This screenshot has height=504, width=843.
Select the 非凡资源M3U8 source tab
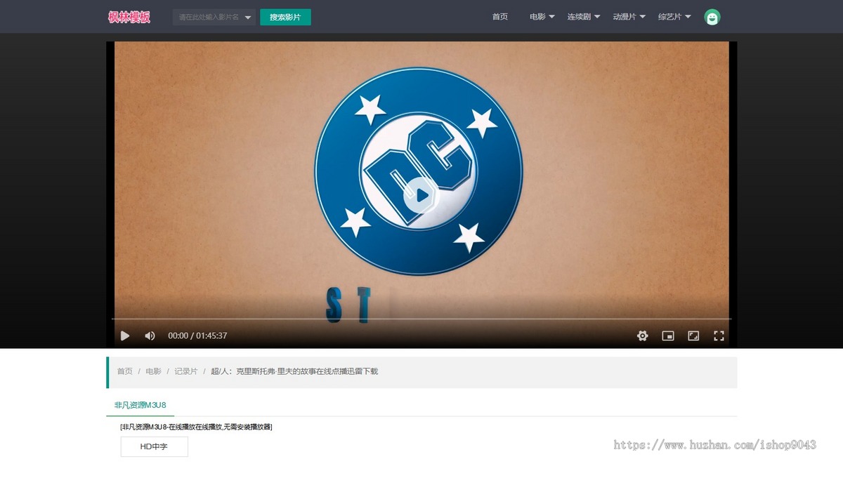pos(140,405)
